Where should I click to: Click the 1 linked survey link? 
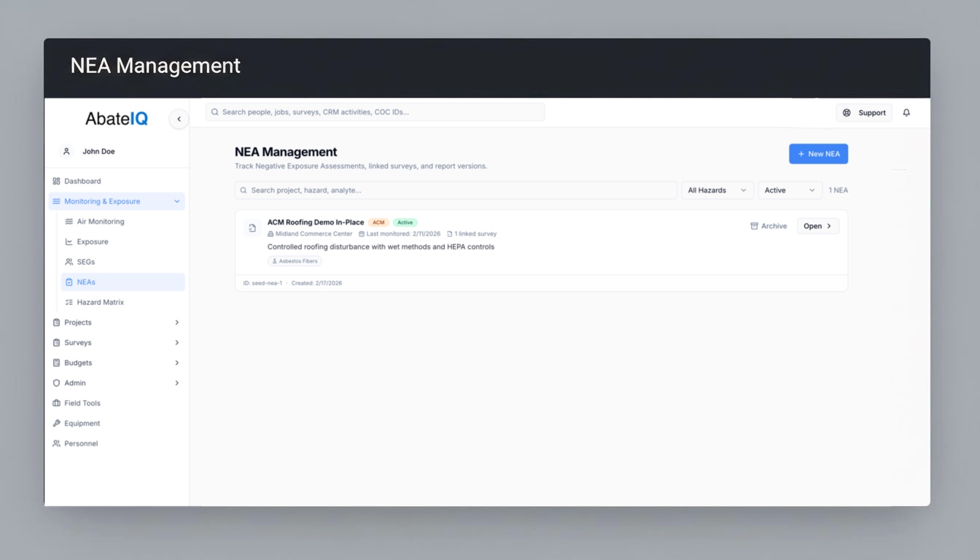coord(472,234)
